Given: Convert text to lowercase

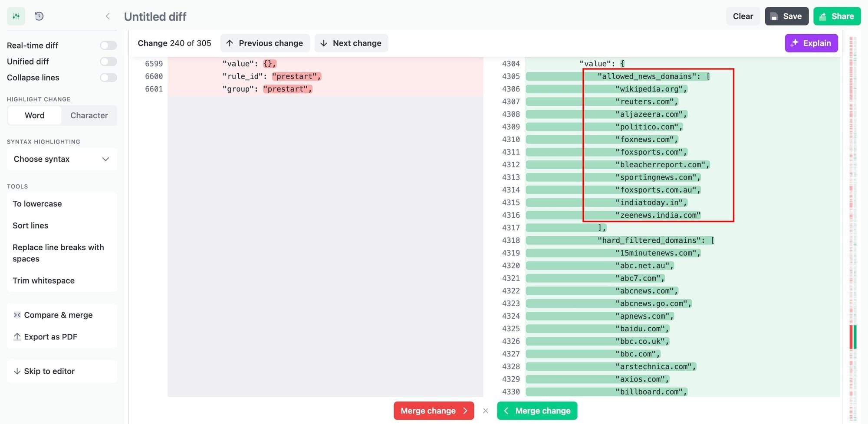Looking at the screenshot, I should [x=37, y=203].
